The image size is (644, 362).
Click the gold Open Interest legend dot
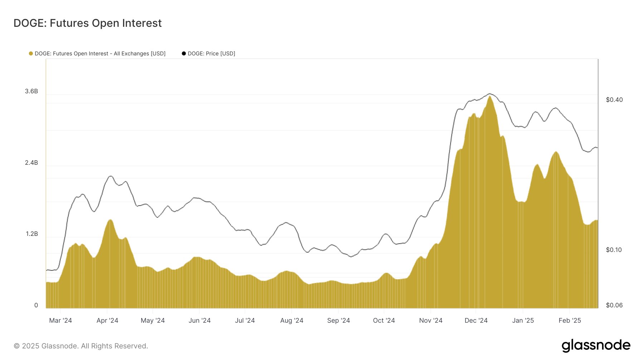pos(31,54)
